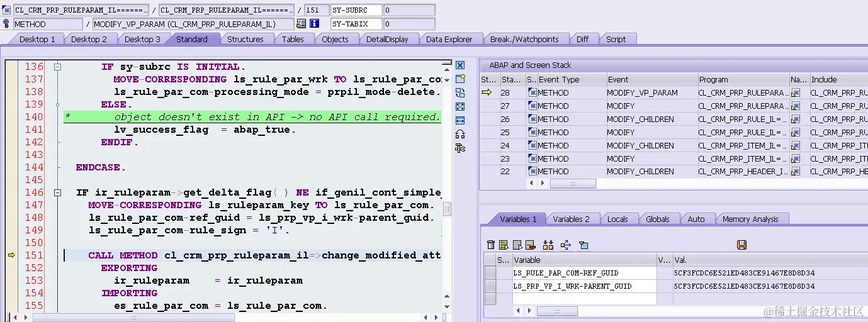Open the Data Explorer tab
This screenshot has height=322, width=868.
(x=449, y=39)
